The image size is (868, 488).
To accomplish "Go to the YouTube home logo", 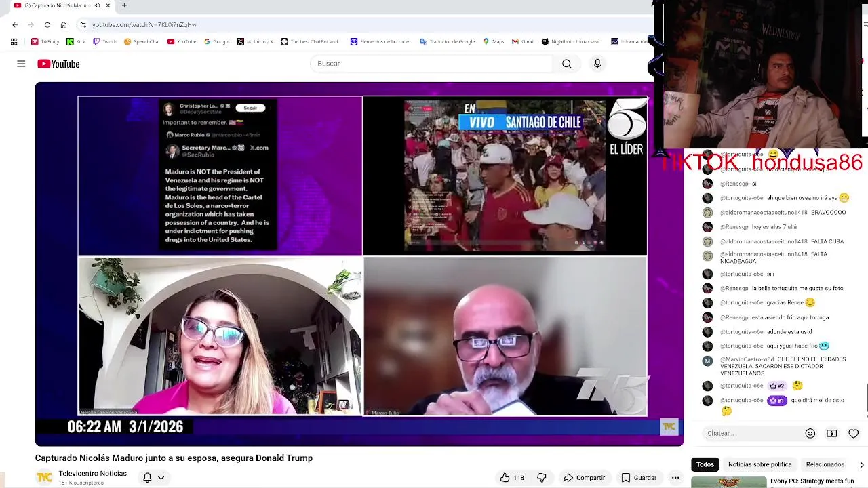I will [x=58, y=64].
